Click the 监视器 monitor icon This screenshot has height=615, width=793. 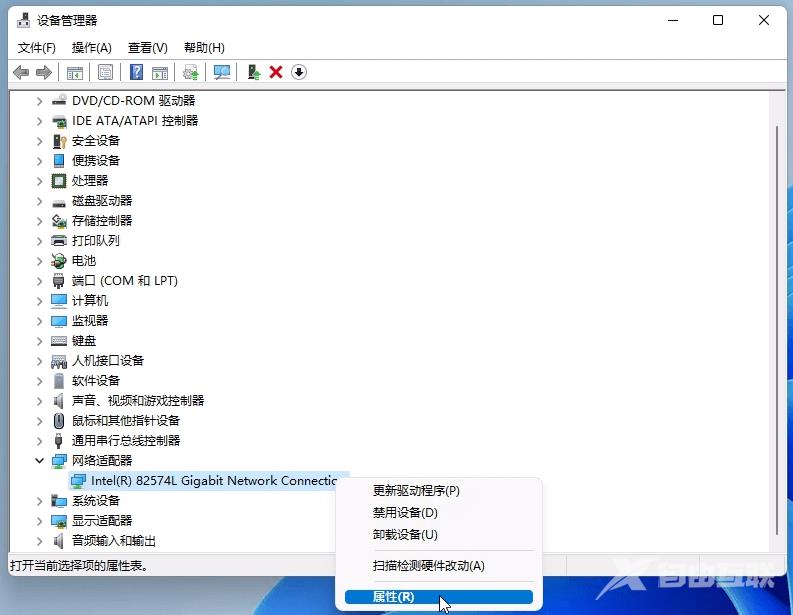[x=59, y=321]
